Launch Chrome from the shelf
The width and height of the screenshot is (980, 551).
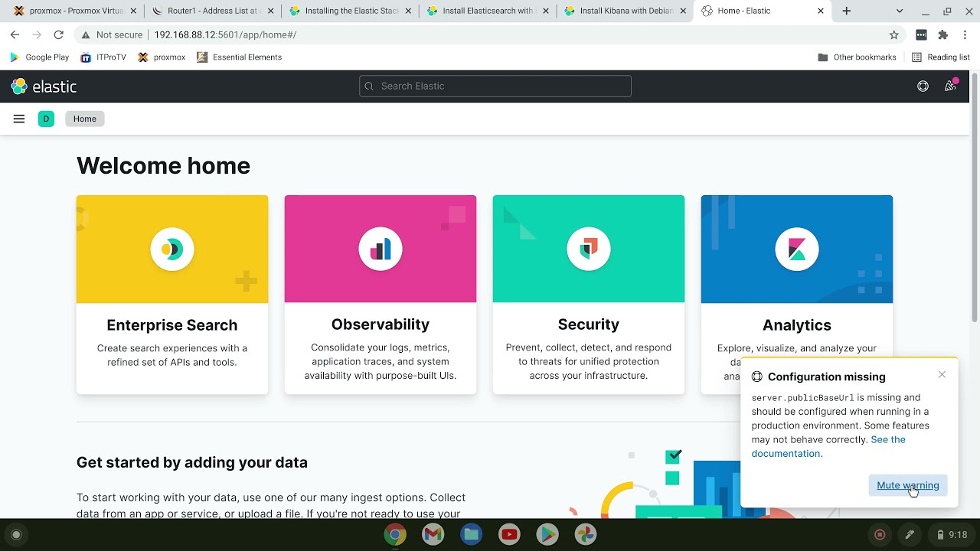395,534
